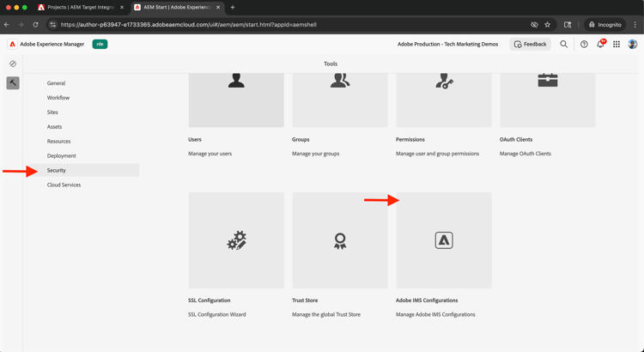The image size is (644, 352).
Task: Close the Projects tab
Action: (x=122, y=8)
